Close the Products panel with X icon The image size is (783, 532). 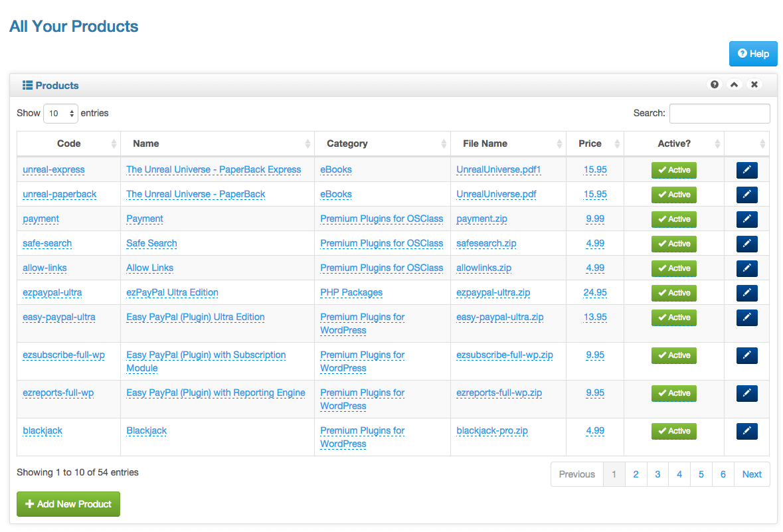[x=754, y=84]
